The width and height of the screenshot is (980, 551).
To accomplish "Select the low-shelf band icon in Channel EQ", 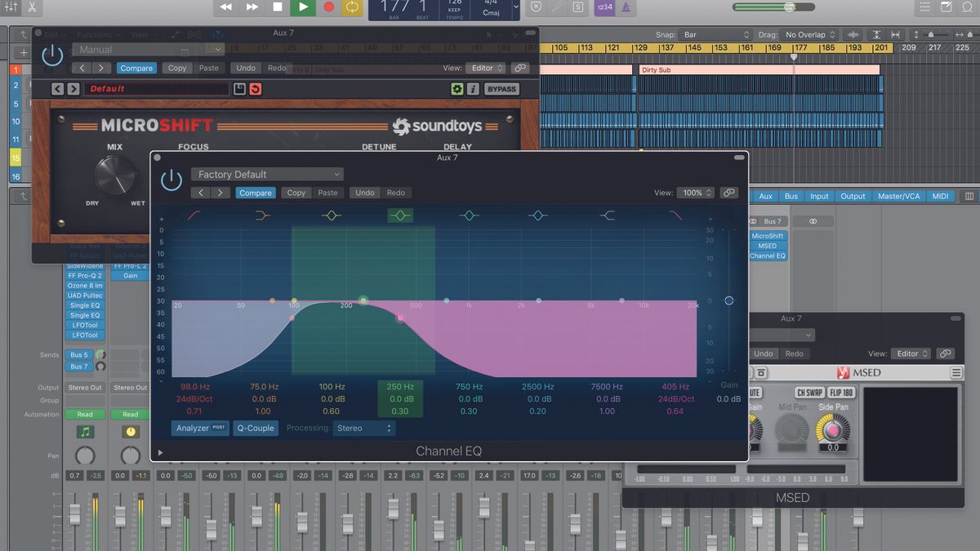I will [x=261, y=216].
